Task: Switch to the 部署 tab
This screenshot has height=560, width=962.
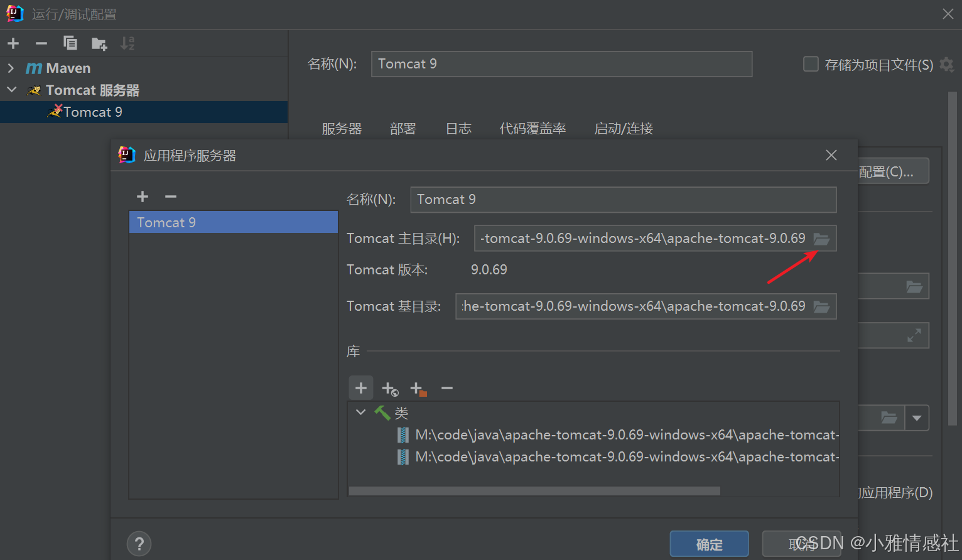Action: 403,129
